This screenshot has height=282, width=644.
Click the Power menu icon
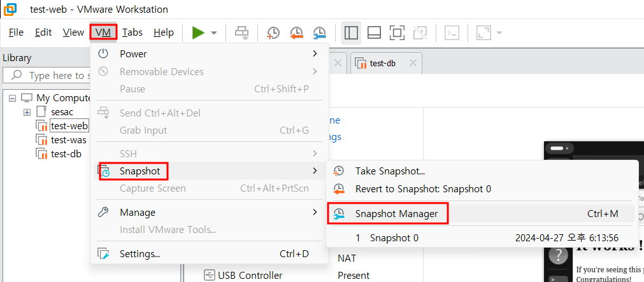click(x=103, y=53)
